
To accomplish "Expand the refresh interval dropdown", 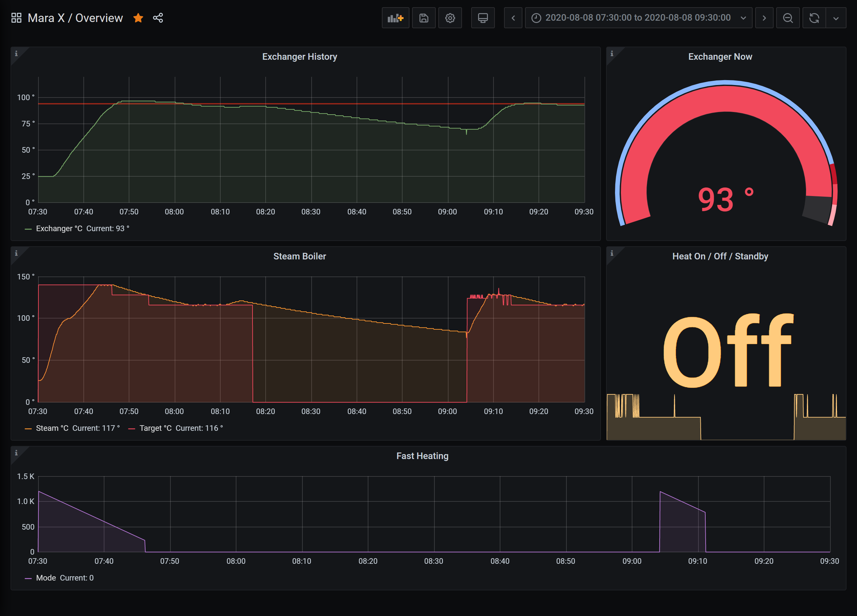I will click(836, 18).
